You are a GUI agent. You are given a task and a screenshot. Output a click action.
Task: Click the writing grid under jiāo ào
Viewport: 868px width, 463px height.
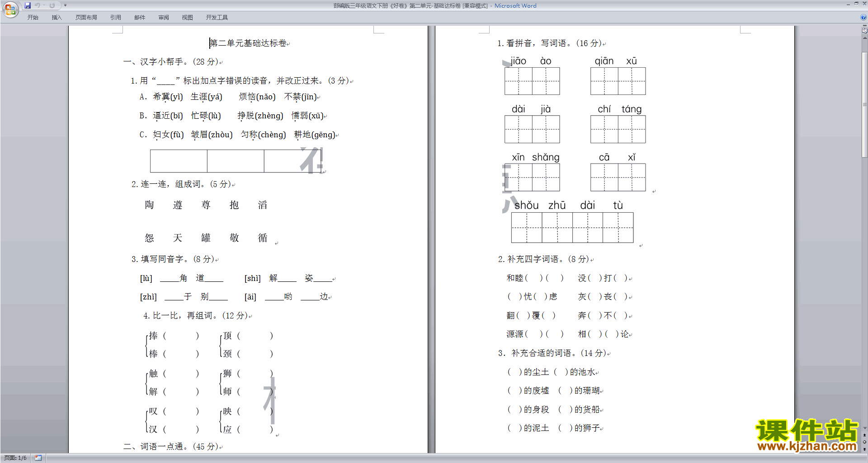pos(532,81)
